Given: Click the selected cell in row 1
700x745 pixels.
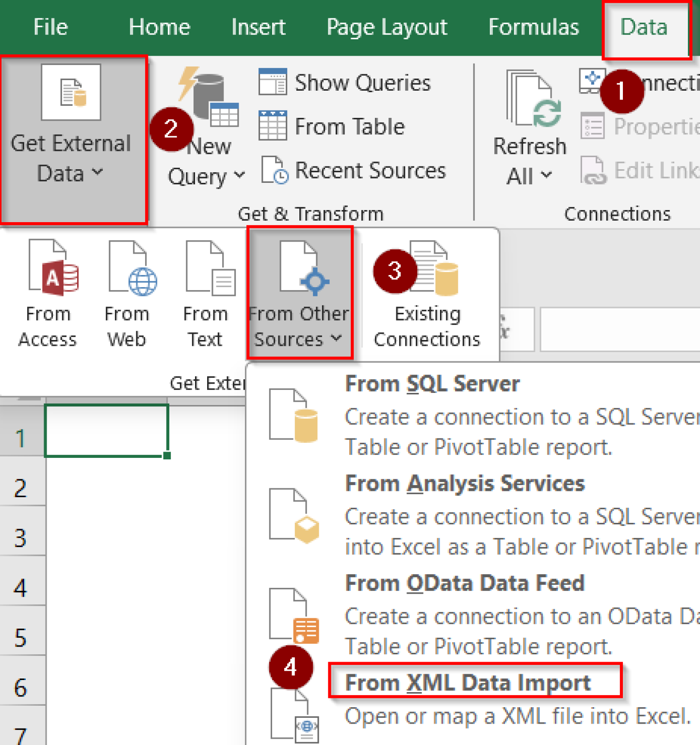Looking at the screenshot, I should [106, 431].
